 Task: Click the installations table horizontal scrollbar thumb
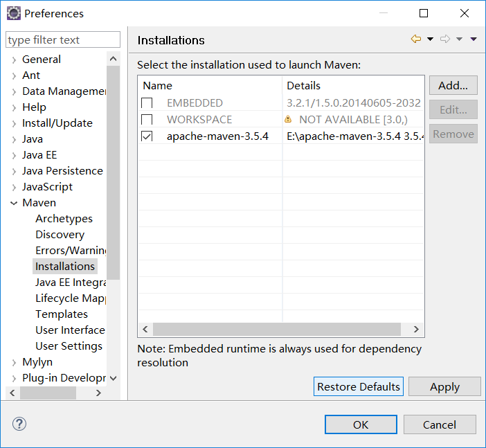coord(277,330)
